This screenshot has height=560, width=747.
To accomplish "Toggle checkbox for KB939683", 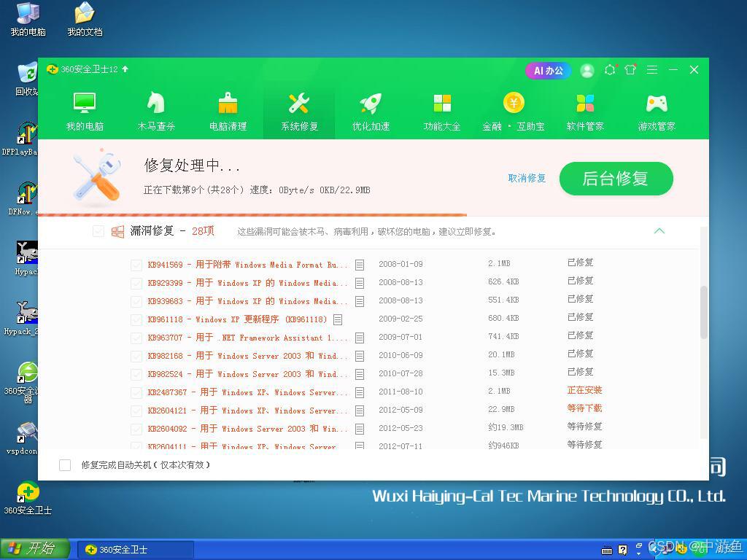I will pos(136,301).
